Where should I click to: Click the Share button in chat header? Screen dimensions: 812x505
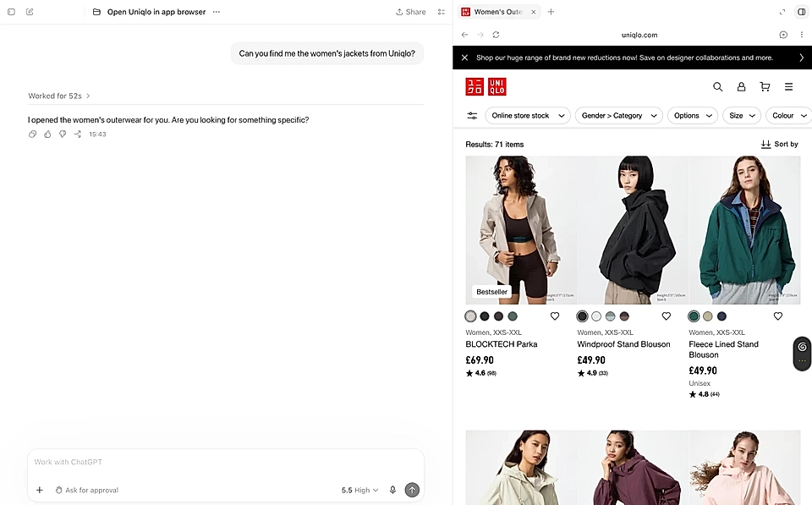pyautogui.click(x=411, y=12)
